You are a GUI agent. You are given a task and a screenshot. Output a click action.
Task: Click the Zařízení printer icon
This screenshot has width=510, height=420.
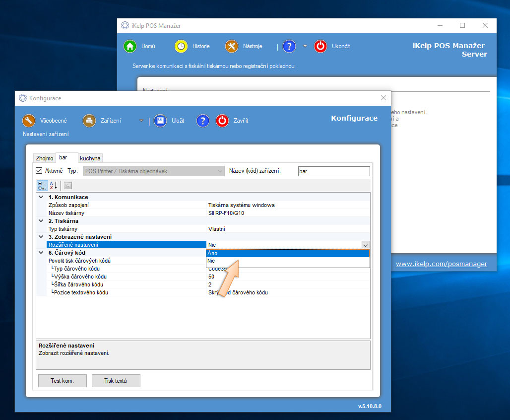pyautogui.click(x=89, y=121)
